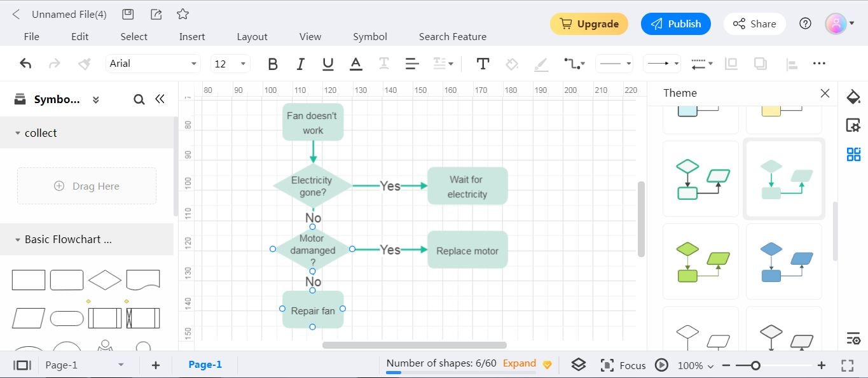Open the text alignment options
The width and height of the screenshot is (868, 378).
coord(411,64)
